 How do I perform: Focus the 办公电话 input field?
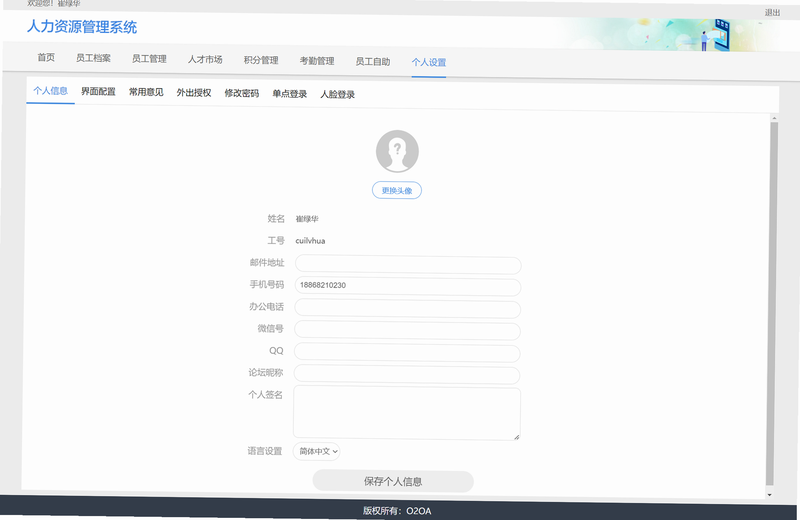408,308
